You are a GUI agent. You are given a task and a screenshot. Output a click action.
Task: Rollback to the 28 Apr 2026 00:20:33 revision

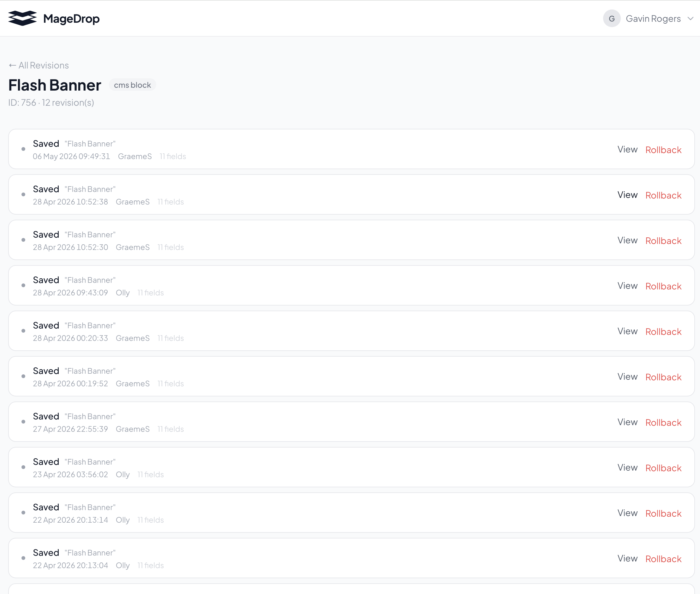(x=663, y=332)
